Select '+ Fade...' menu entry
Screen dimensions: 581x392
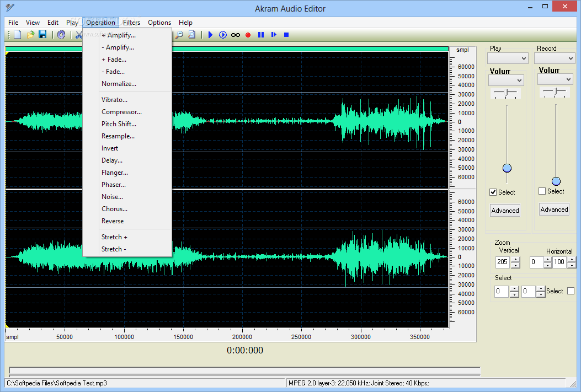click(127, 60)
